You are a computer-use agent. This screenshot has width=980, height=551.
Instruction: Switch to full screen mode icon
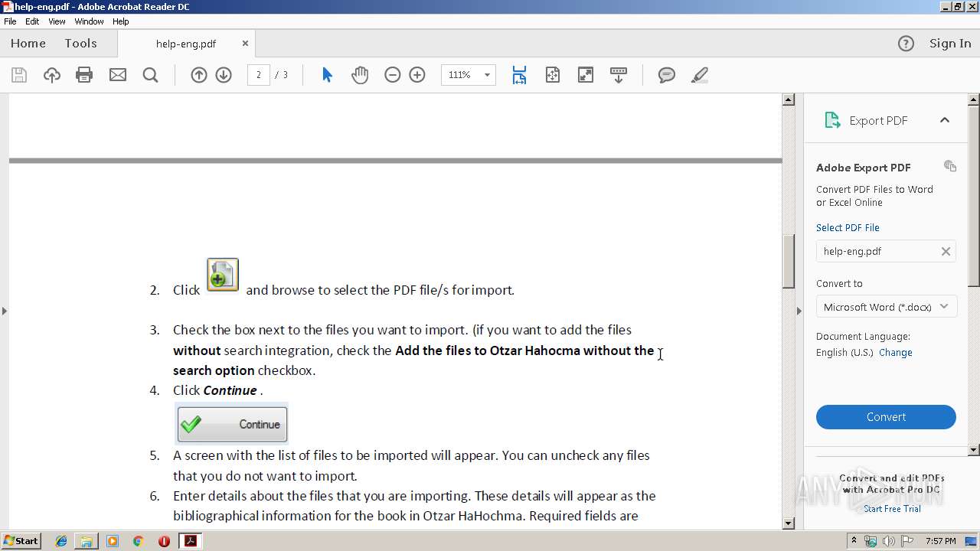coord(586,75)
